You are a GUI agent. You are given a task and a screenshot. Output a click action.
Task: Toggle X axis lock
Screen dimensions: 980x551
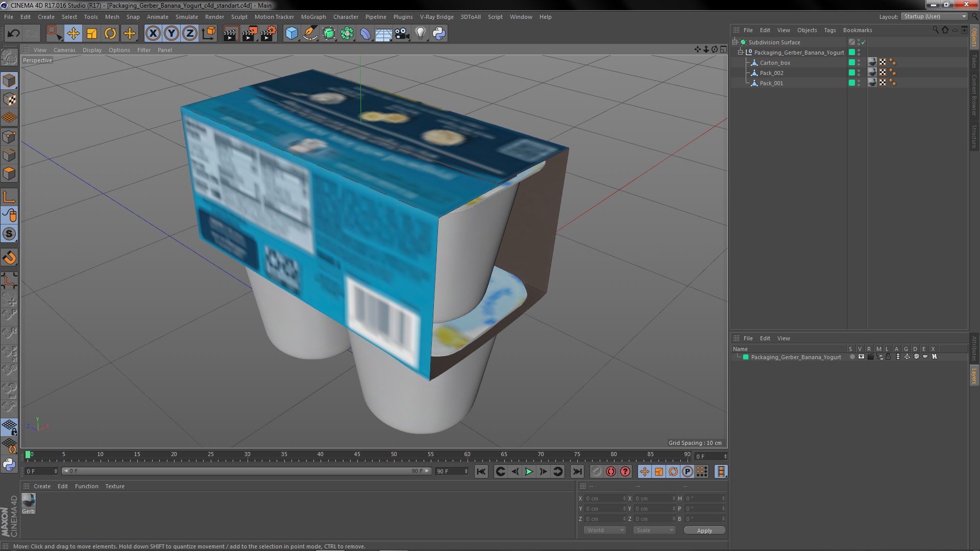click(x=153, y=34)
